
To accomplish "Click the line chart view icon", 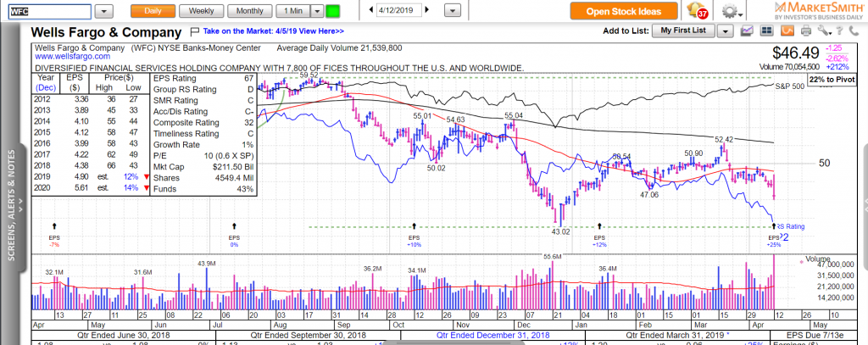I will 746,31.
